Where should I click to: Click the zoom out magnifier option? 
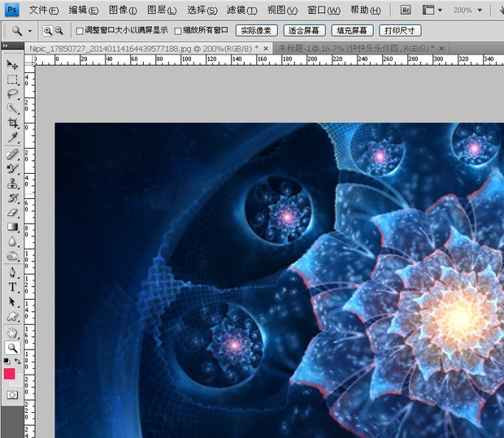pos(59,30)
